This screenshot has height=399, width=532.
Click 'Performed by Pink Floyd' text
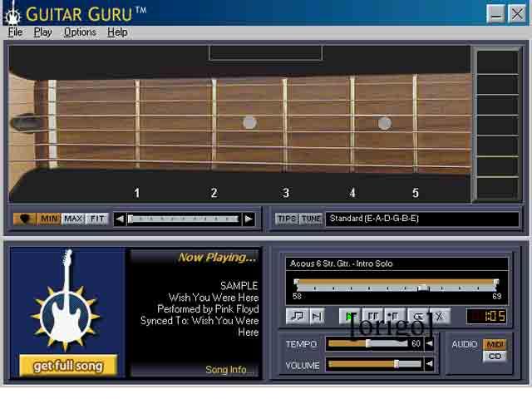pyautogui.click(x=208, y=309)
